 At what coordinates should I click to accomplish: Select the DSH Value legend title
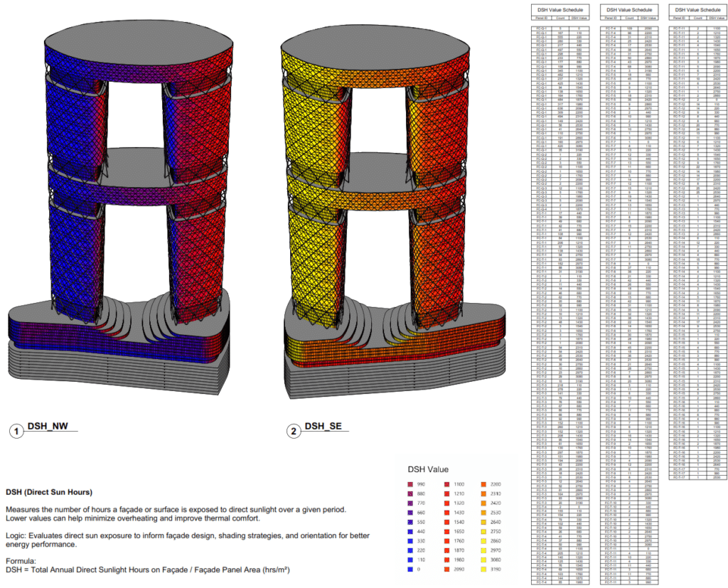(428, 469)
